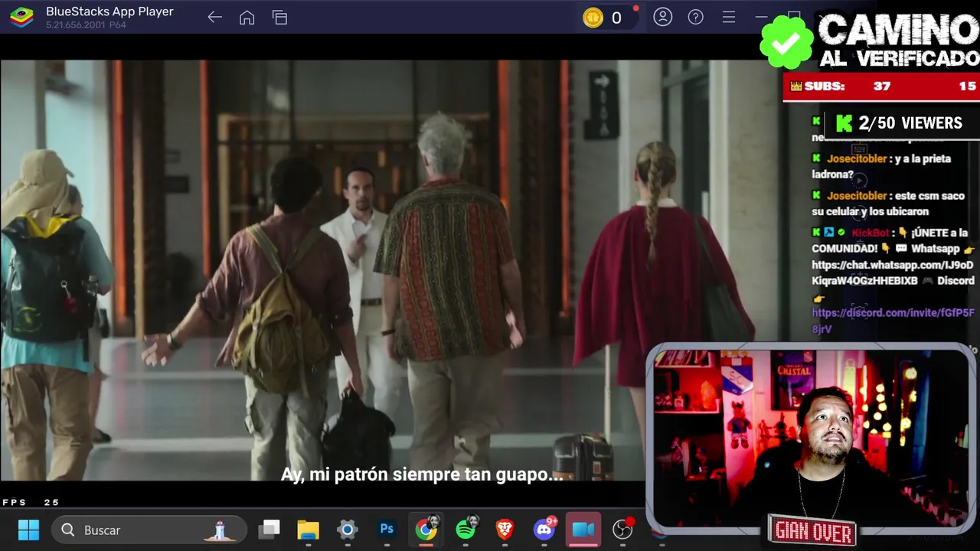The width and height of the screenshot is (980, 551).
Task: Open the Settings gear app in taskbar
Action: coord(348,530)
